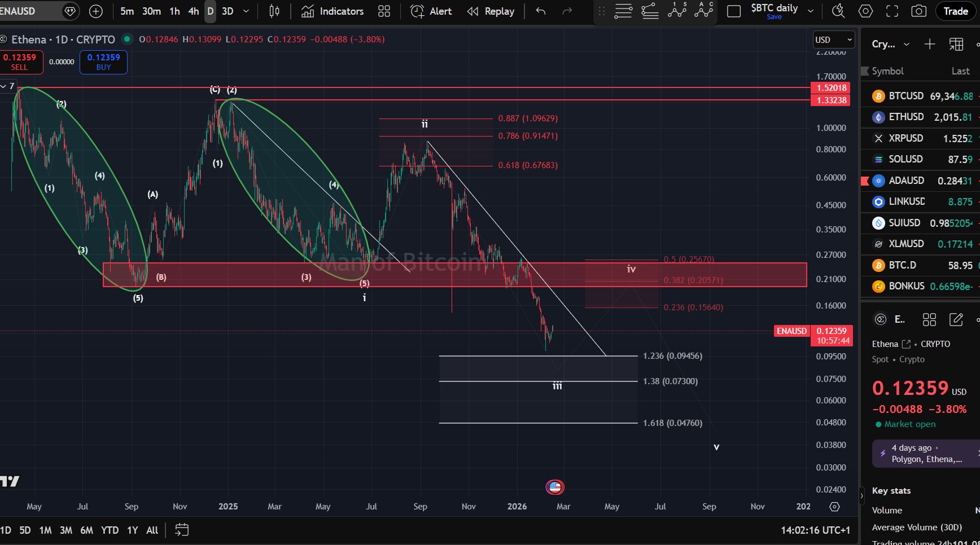Click the compare or add symbol plus icon
Viewport: 980px width, 545px height.
96,11
